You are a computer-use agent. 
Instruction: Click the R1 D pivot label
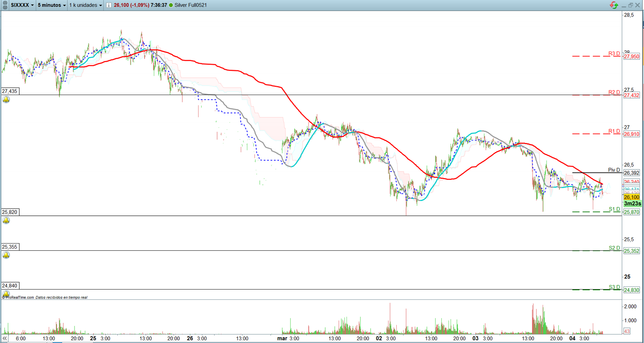(614, 131)
